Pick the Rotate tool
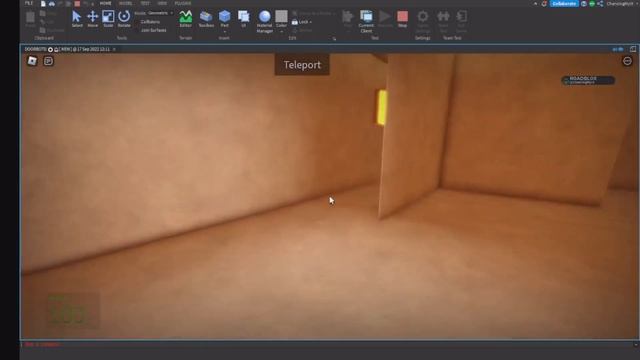The width and height of the screenshot is (640, 360). [x=124, y=19]
